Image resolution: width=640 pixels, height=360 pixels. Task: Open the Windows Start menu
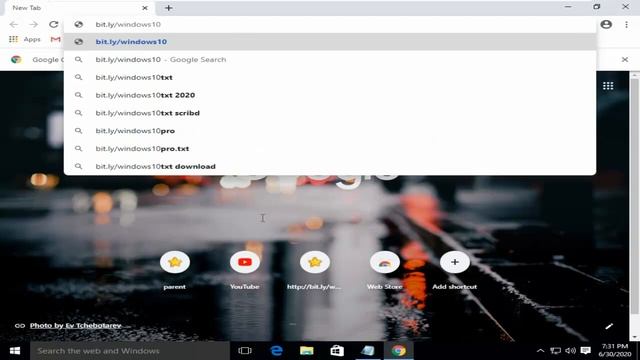tap(15, 351)
